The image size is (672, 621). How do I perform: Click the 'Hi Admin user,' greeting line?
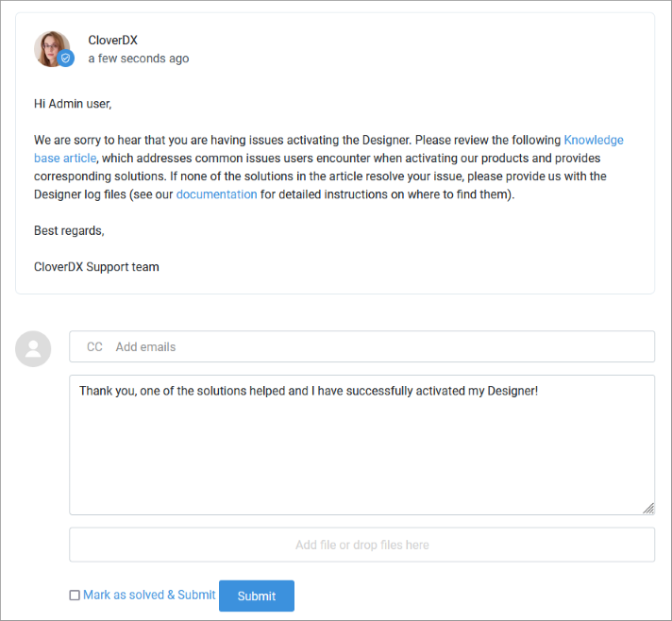point(73,104)
